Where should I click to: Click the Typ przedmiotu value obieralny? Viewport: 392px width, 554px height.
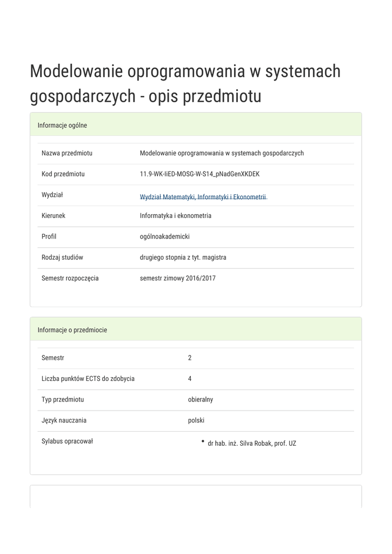[x=200, y=399]
